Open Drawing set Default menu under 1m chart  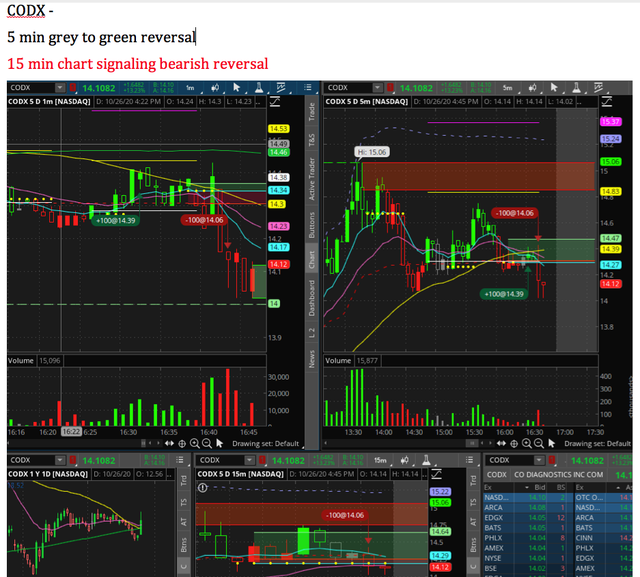(x=266, y=444)
